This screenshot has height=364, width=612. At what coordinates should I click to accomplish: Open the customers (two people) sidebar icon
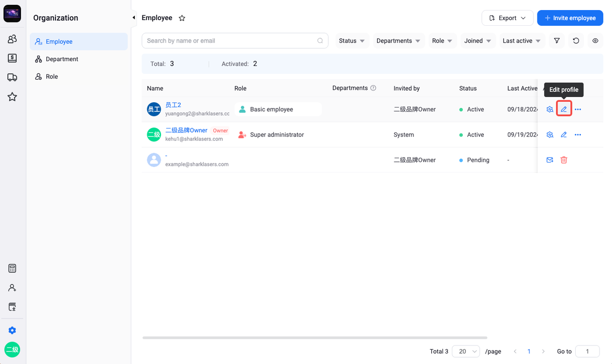pyautogui.click(x=12, y=39)
